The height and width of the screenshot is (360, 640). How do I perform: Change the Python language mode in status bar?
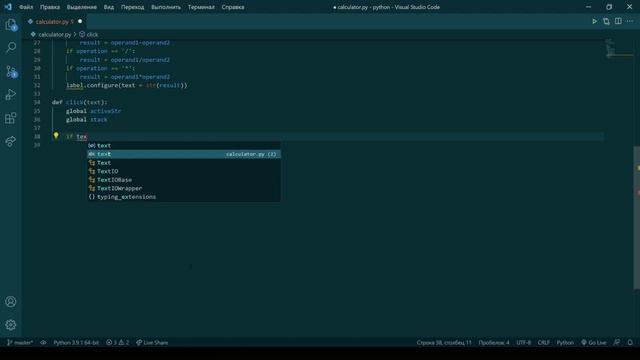(565, 342)
